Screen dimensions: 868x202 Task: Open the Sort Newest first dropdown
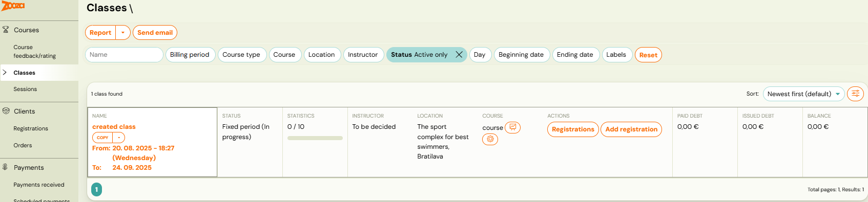(x=803, y=94)
